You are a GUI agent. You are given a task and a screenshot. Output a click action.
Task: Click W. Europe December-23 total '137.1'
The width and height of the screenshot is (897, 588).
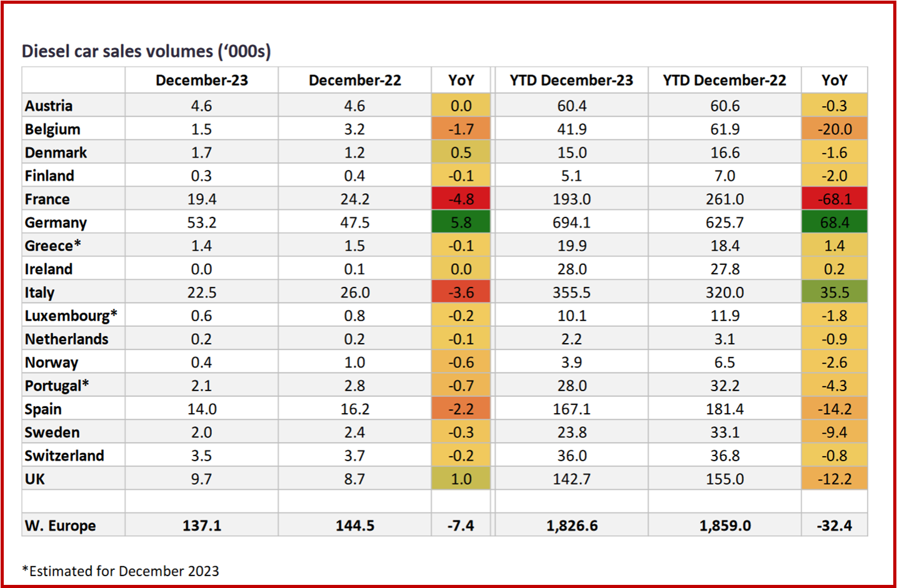[202, 526]
